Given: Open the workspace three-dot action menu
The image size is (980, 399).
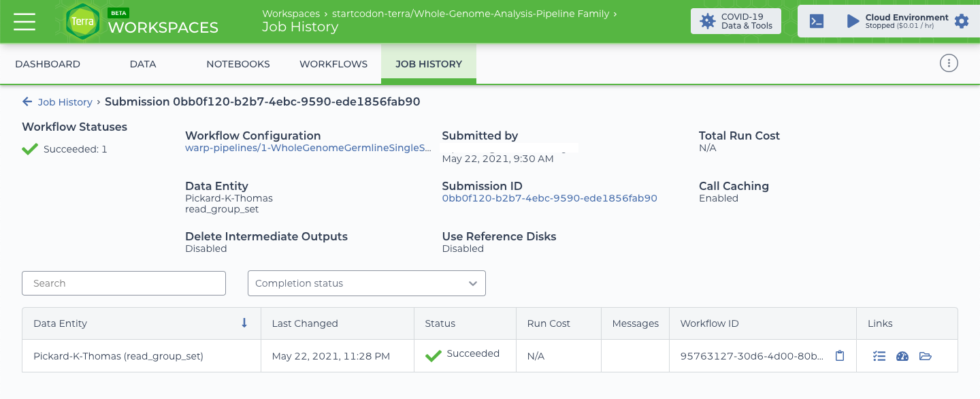Looking at the screenshot, I should (x=949, y=63).
